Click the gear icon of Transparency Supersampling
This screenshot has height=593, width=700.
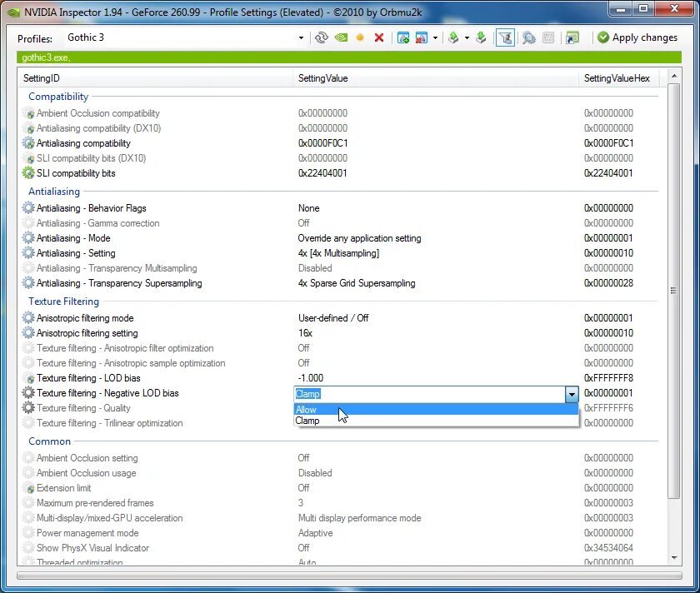[28, 283]
